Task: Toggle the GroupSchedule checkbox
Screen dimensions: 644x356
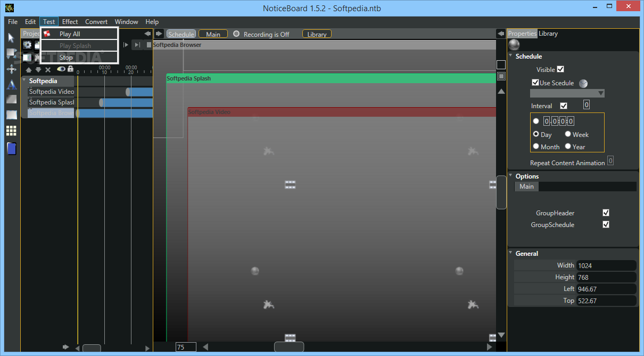Action: pyautogui.click(x=606, y=224)
